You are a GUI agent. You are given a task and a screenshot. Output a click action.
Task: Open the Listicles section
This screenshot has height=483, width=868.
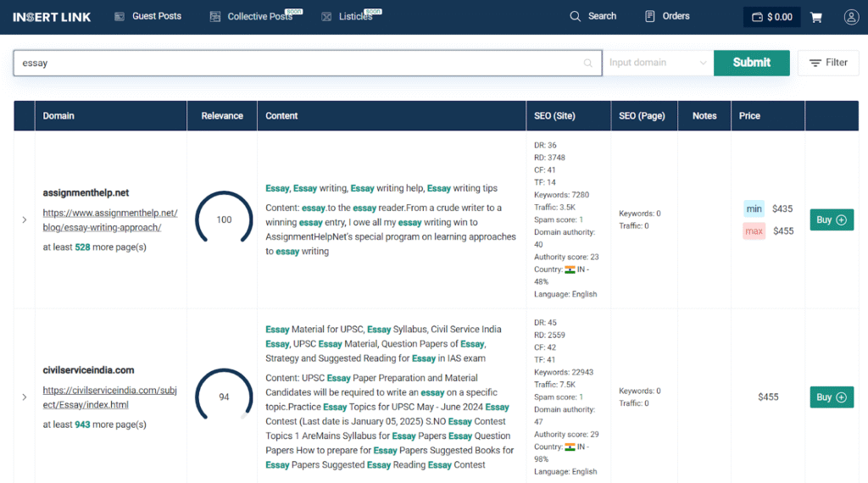point(352,17)
